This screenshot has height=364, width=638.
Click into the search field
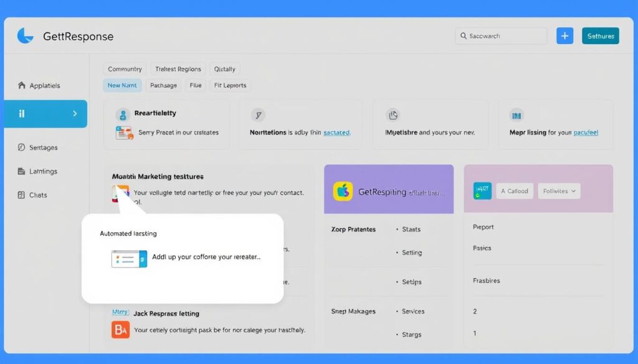coord(501,36)
